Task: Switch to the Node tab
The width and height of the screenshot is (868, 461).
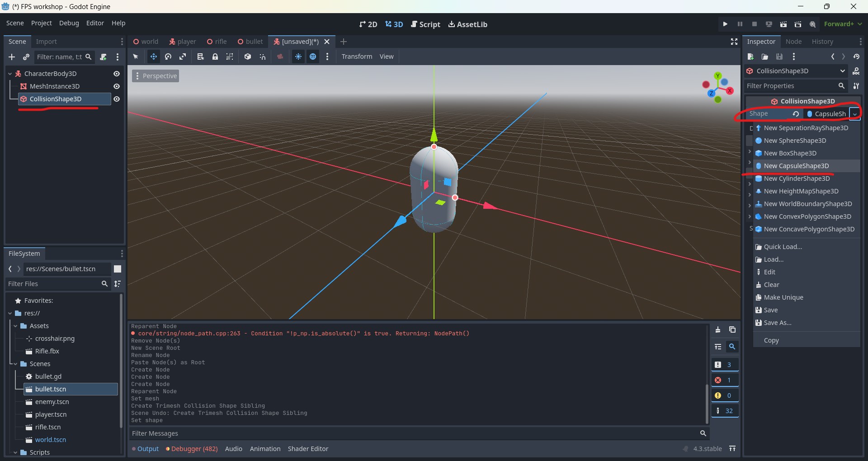Action: 793,42
